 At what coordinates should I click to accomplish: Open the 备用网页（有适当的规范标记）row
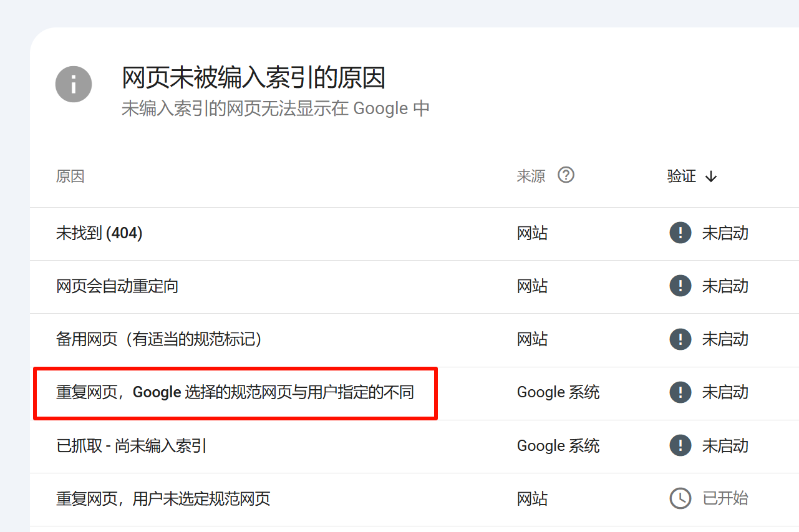pos(159,339)
